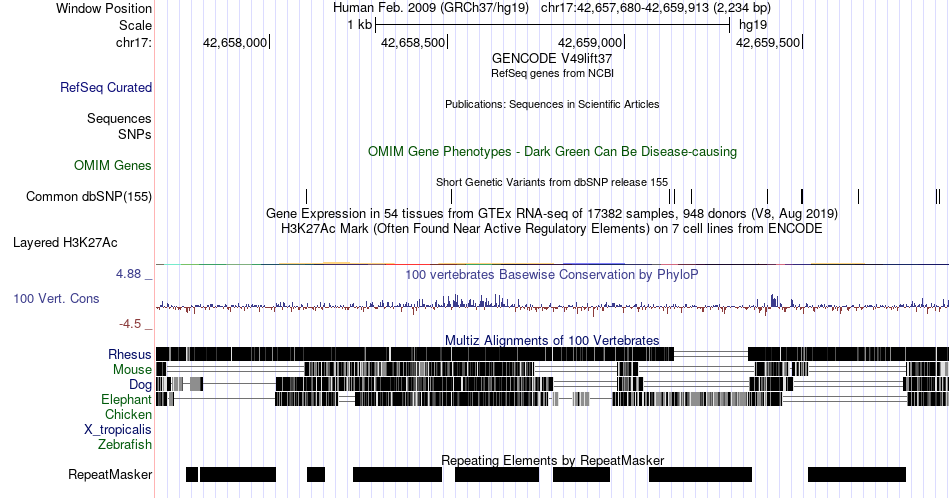Click Multiz Alignments of 100 Vertebrates title
The image size is (950, 498).
[x=552, y=340]
